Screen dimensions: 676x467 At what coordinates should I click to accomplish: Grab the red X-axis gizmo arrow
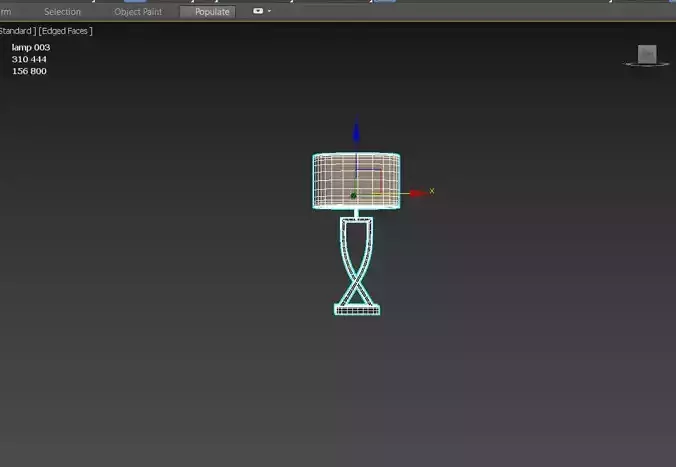coord(418,194)
